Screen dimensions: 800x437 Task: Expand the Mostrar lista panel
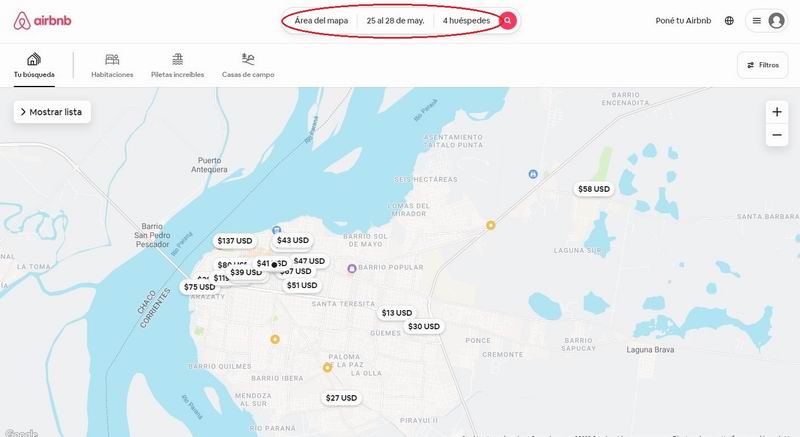(52, 112)
